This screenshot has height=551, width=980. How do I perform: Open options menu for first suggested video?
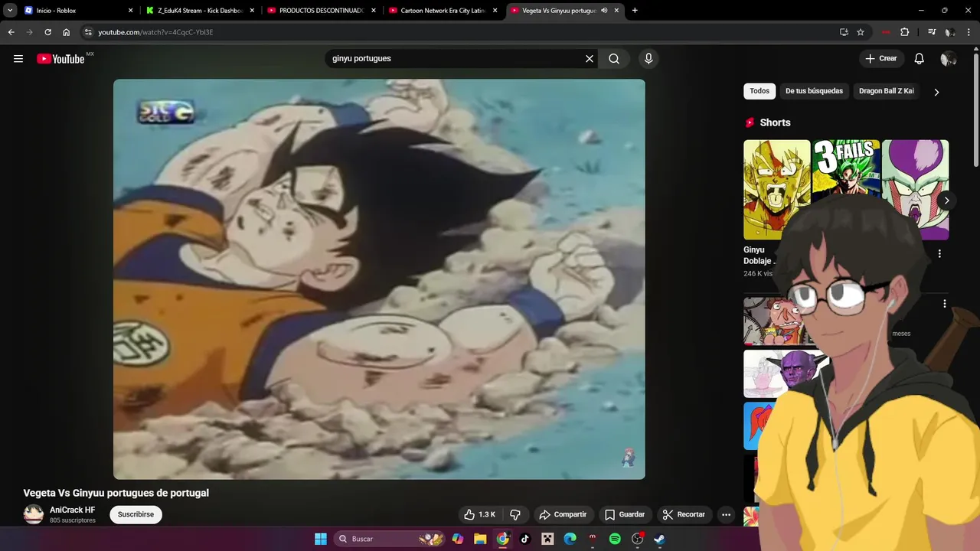pos(944,304)
